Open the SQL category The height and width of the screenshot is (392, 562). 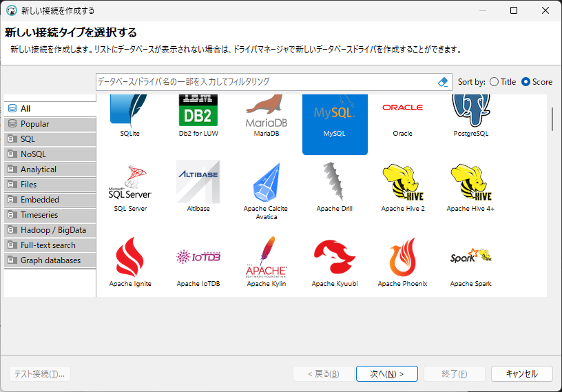(50, 139)
